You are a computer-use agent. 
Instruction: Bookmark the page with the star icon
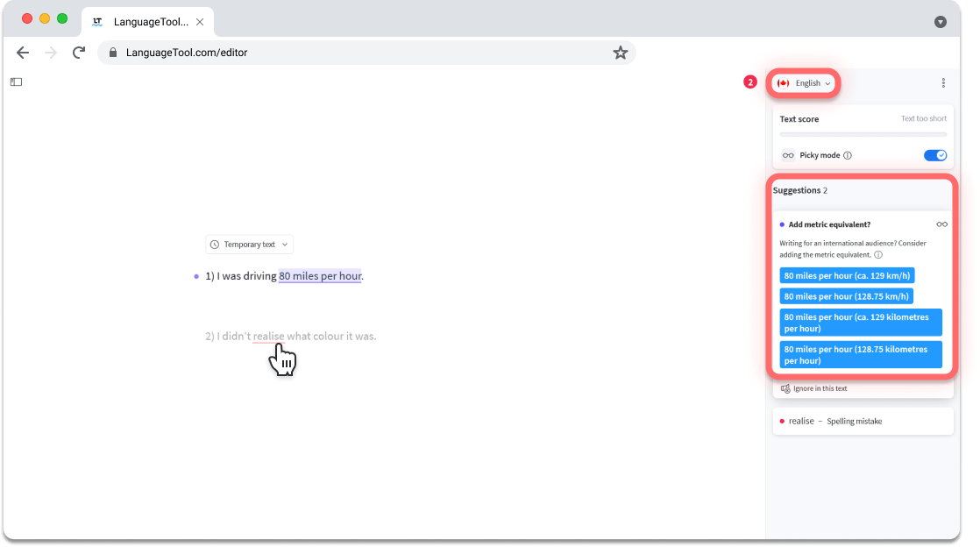(x=620, y=53)
